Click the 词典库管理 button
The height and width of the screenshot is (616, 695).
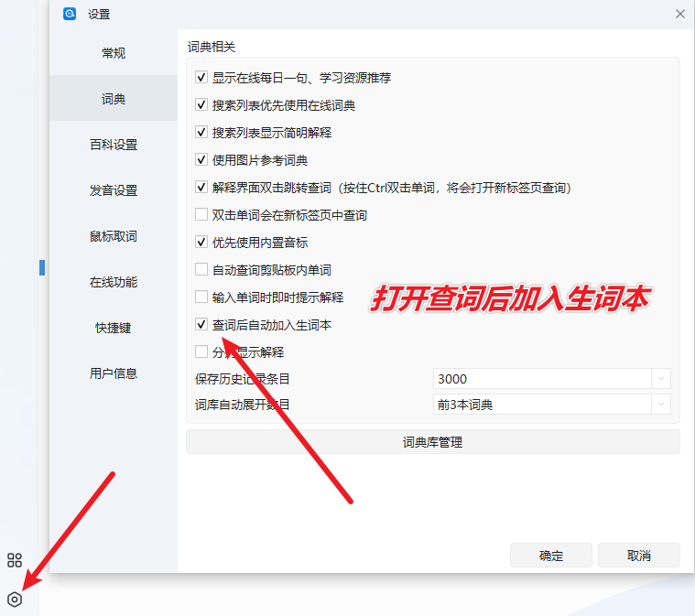click(432, 442)
